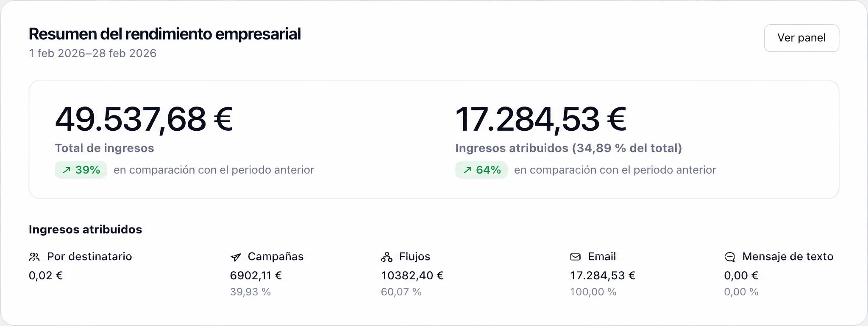This screenshot has width=868, height=326.
Task: Click the 39,93 % campaigns share
Action: pos(250,292)
